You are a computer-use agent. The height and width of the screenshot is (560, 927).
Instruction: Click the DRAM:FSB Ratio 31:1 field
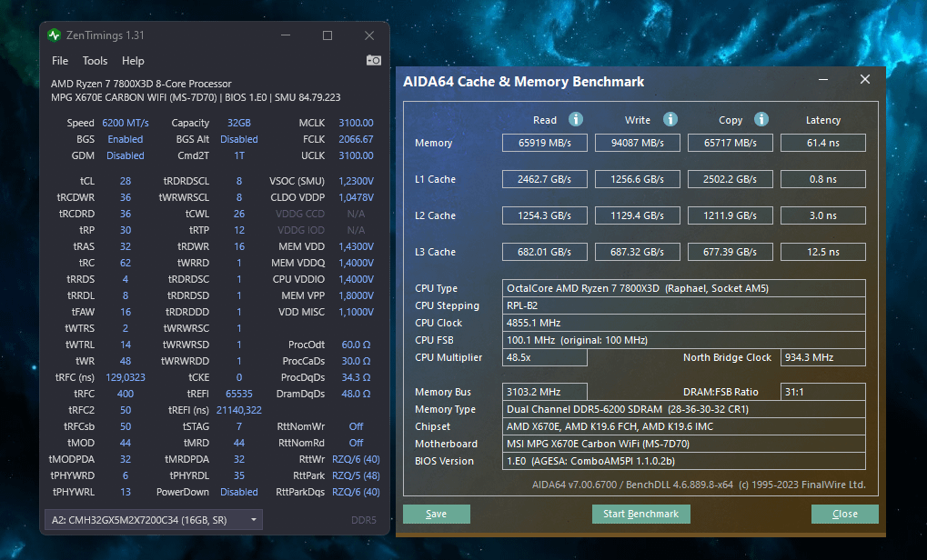point(823,392)
